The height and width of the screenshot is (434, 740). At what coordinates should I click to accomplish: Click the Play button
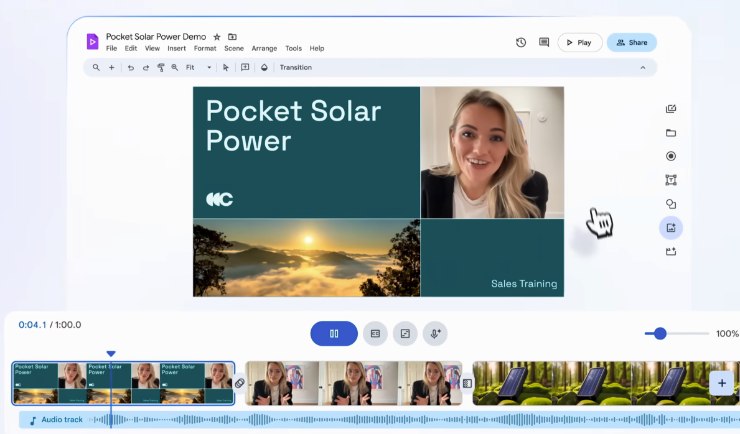pos(580,42)
